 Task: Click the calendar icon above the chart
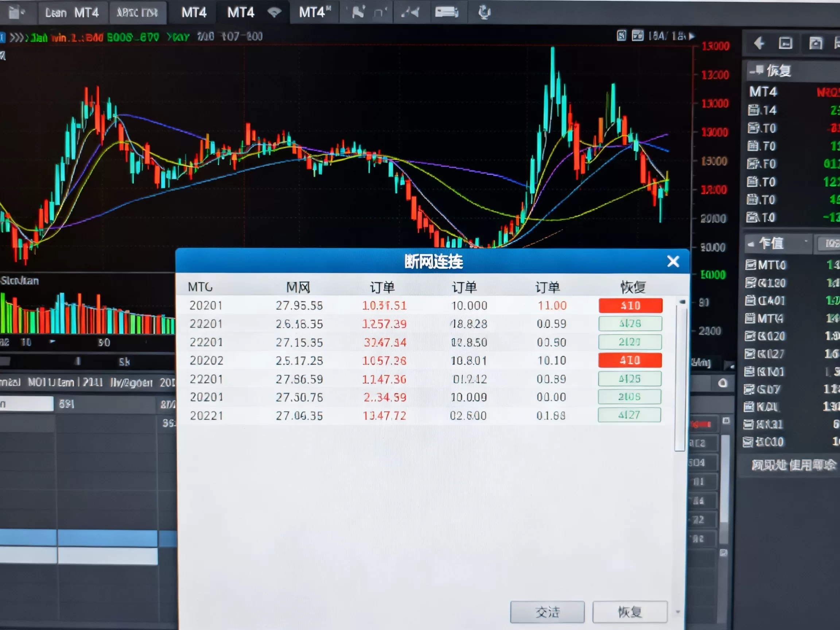(x=638, y=36)
